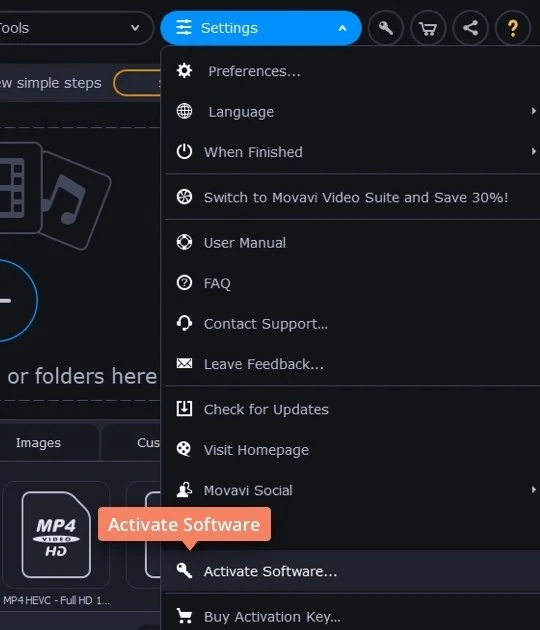The height and width of the screenshot is (630, 540).
Task: Click the Preferences gear icon
Action: (x=184, y=71)
